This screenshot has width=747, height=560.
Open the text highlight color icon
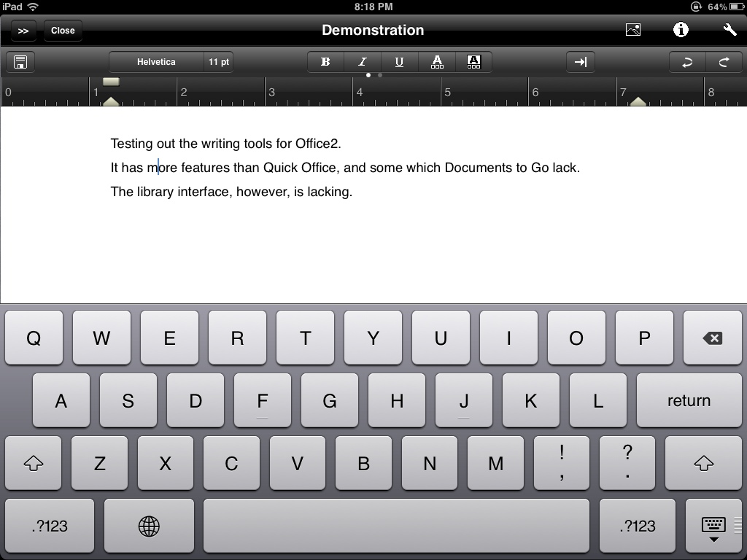(x=473, y=63)
